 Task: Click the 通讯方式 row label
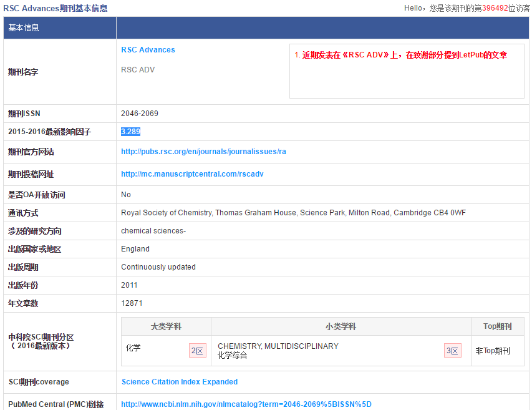[23, 213]
